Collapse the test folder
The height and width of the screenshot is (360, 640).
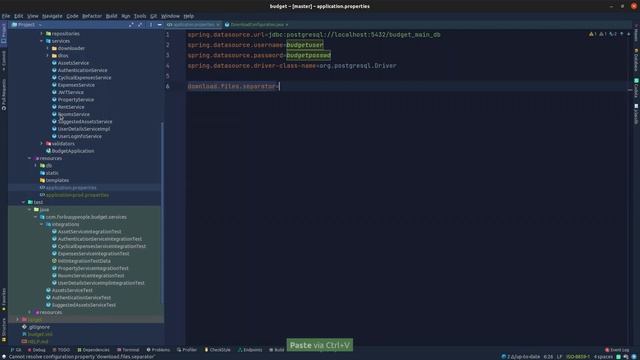[24, 202]
